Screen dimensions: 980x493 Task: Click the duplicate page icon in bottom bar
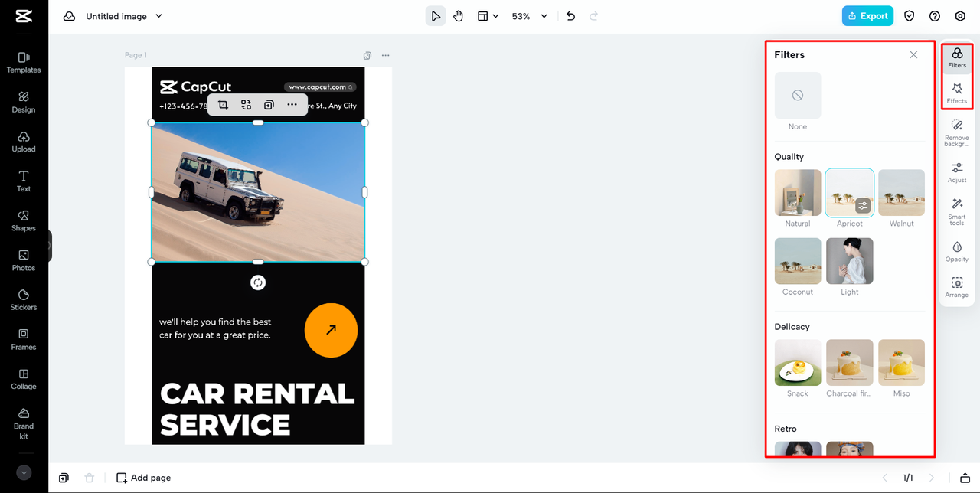coord(64,478)
